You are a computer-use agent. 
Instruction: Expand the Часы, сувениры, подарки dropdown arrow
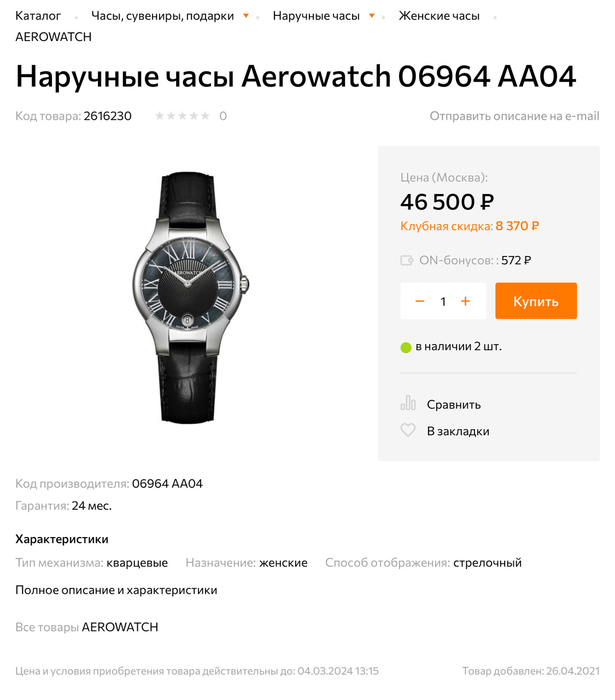point(246,16)
